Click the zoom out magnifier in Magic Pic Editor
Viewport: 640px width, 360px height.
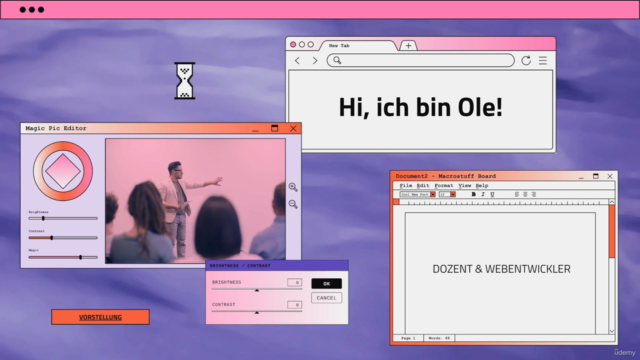(293, 204)
